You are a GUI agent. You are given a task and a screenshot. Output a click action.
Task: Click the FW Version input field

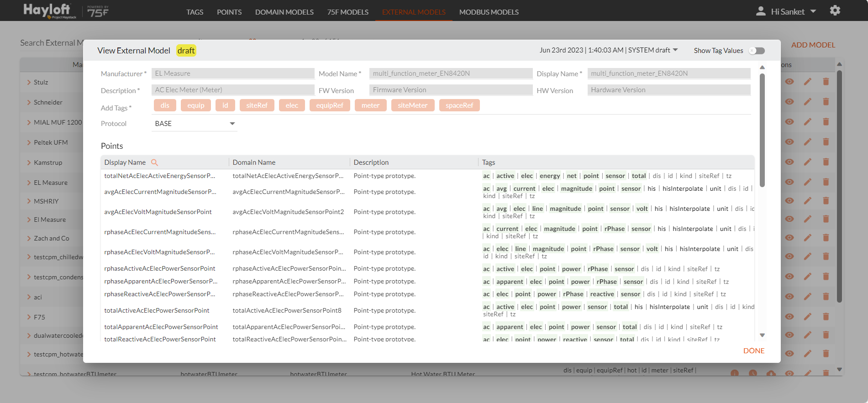pyautogui.click(x=451, y=90)
